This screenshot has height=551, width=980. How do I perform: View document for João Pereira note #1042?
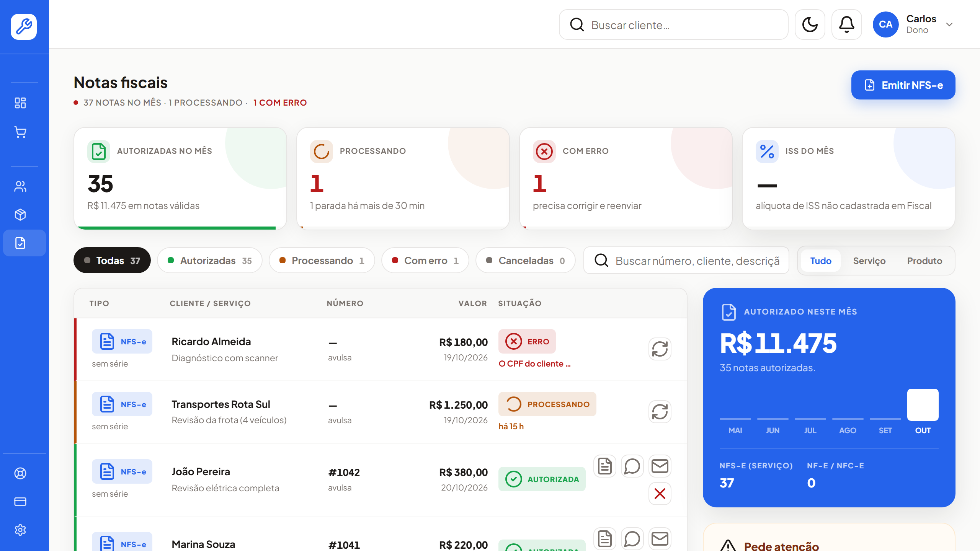coord(605,466)
